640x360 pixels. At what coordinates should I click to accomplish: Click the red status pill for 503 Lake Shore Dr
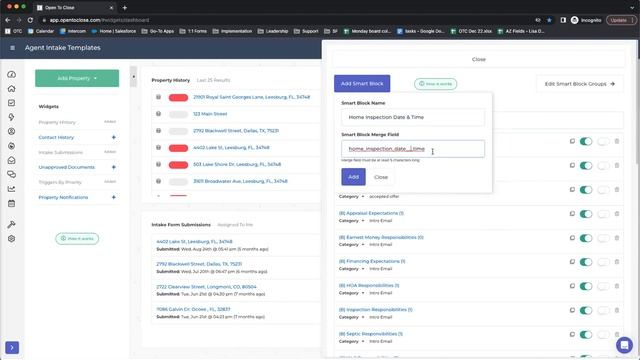[x=178, y=165]
